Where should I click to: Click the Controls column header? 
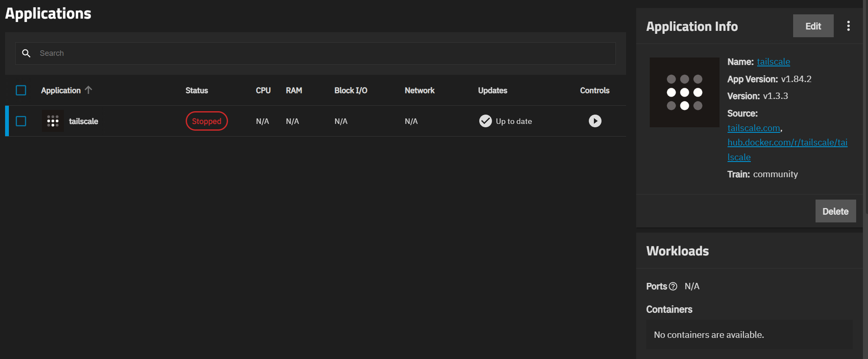pyautogui.click(x=595, y=90)
